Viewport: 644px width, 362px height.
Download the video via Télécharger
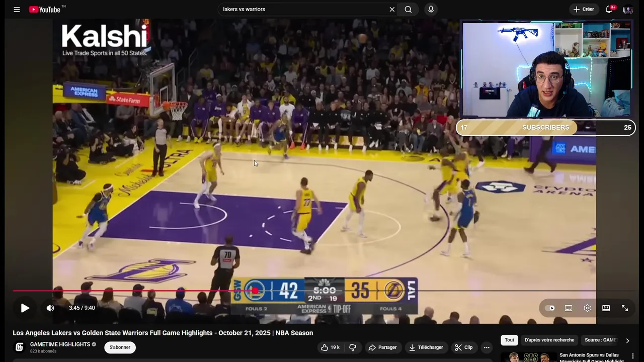pos(426,347)
